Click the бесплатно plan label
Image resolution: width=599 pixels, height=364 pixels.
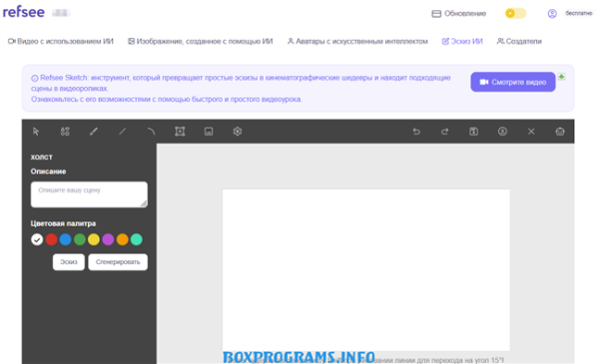579,13
